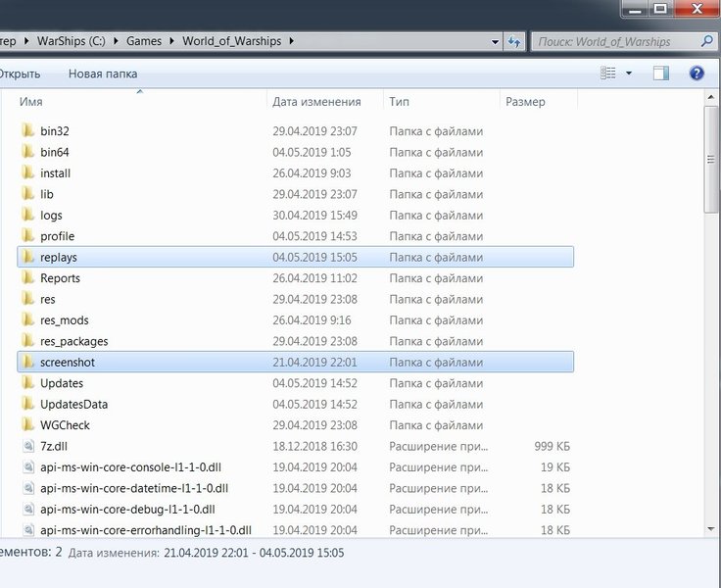Open the address bar history dropdown

[495, 42]
